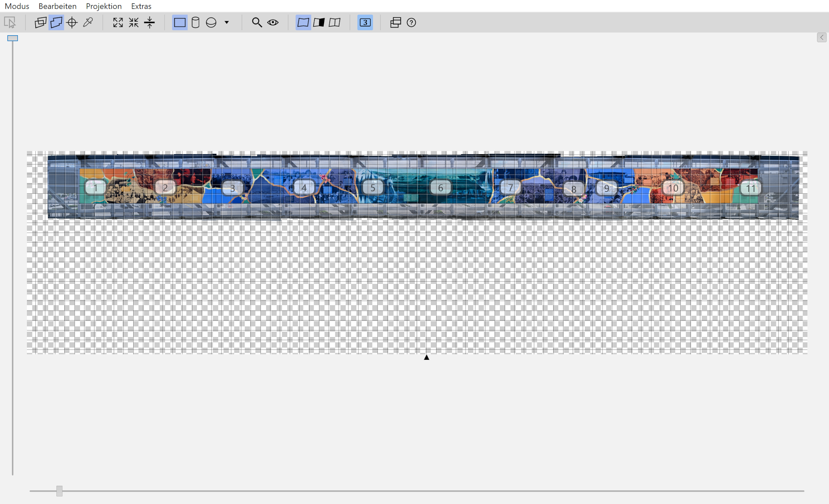This screenshot has width=829, height=504.
Task: Open the Bearbeiten menu
Action: pos(57,6)
